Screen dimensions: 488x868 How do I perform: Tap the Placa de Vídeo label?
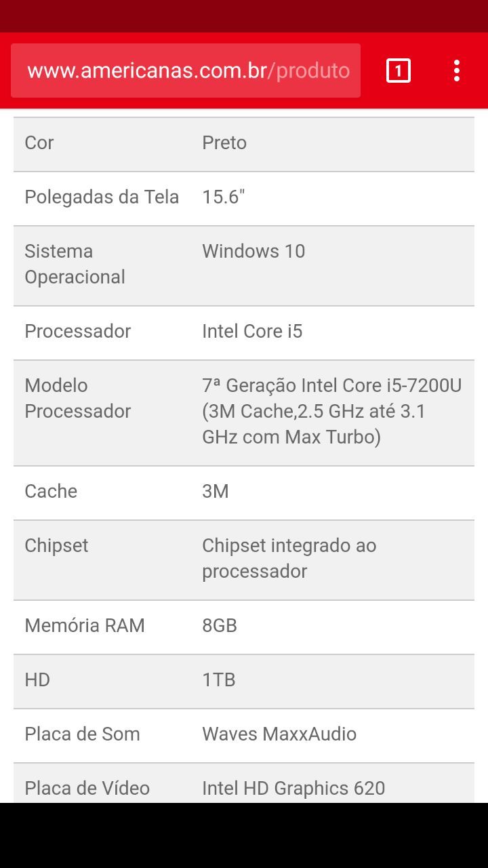87,789
